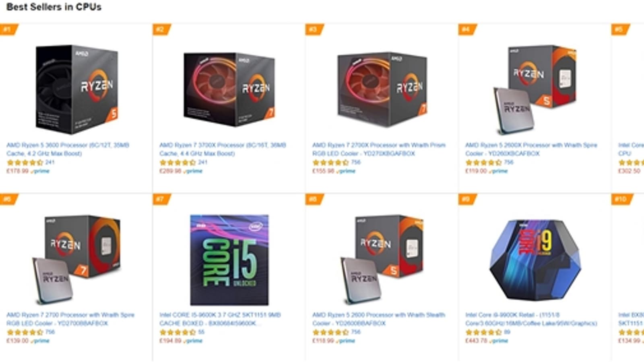Click the AMD Ryzen 7 3700X Processor title link

pos(223,149)
